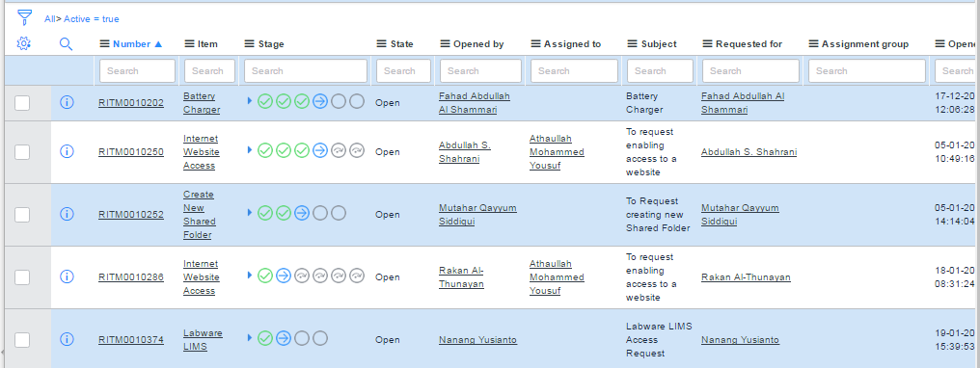Select checkbox for RITM0010286 row

(22, 276)
